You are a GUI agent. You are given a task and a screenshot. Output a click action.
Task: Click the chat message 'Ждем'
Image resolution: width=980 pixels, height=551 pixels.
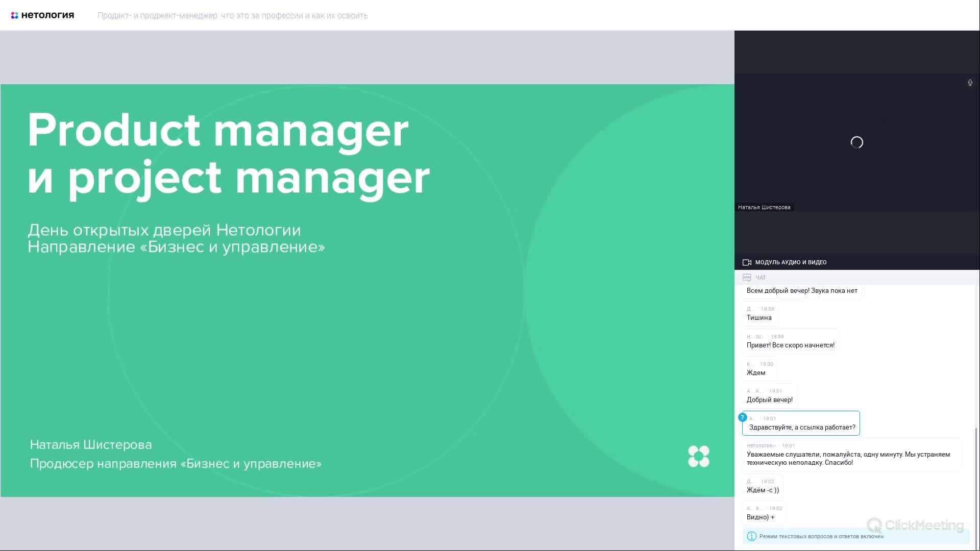759,369
